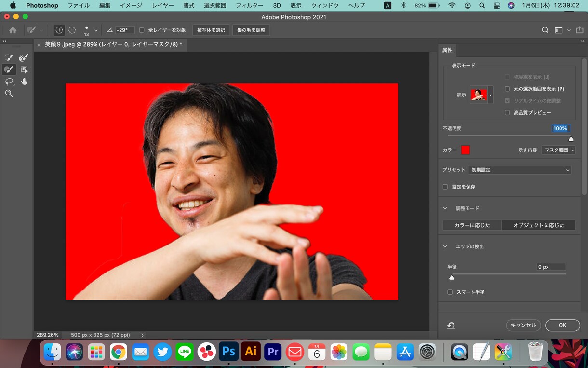This screenshot has height=368, width=588.
Task: Open the レイヤー menu
Action: 162,5
